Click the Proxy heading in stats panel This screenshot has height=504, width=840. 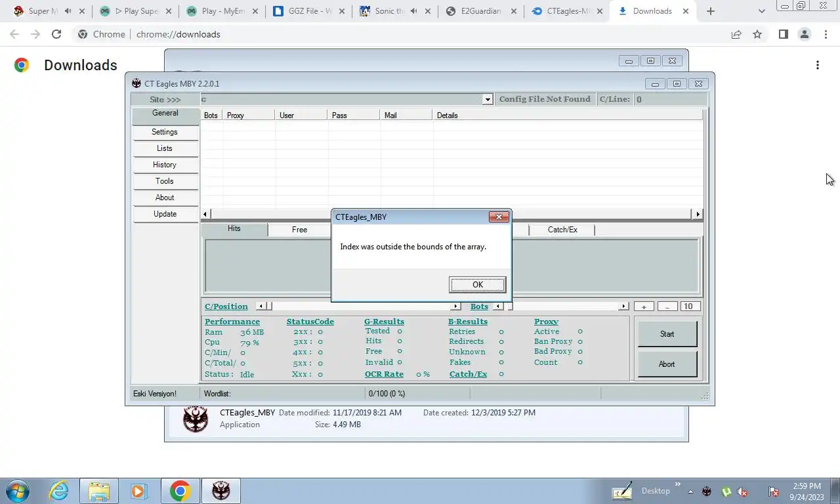click(546, 322)
